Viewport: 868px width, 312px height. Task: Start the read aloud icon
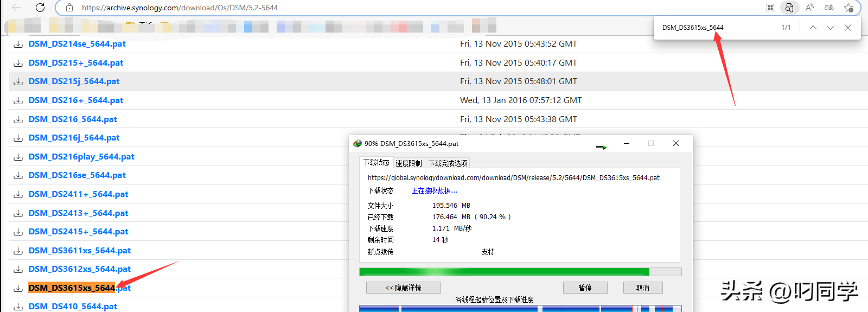tap(809, 8)
